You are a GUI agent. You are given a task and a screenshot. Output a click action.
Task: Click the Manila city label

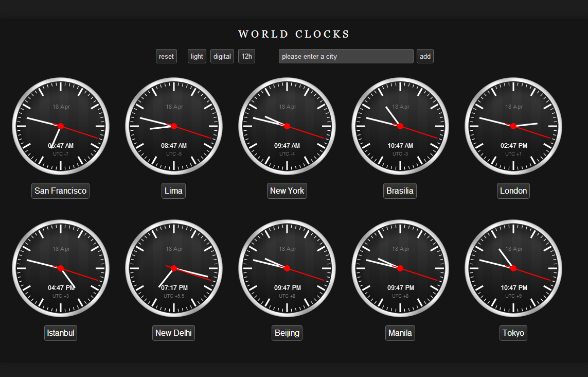(x=400, y=333)
